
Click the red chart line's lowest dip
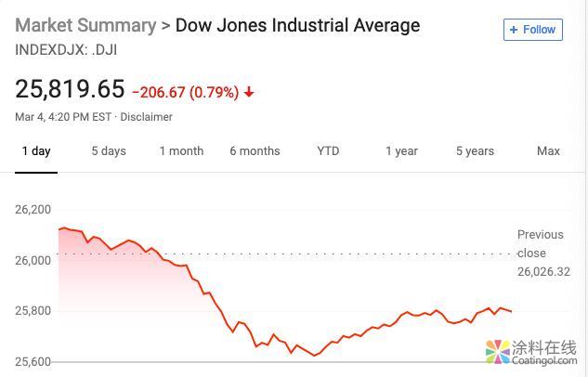(x=314, y=355)
